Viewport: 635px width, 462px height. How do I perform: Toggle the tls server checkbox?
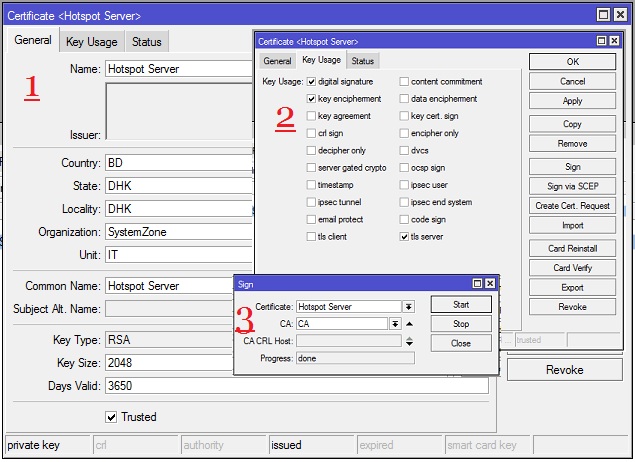[x=404, y=236]
